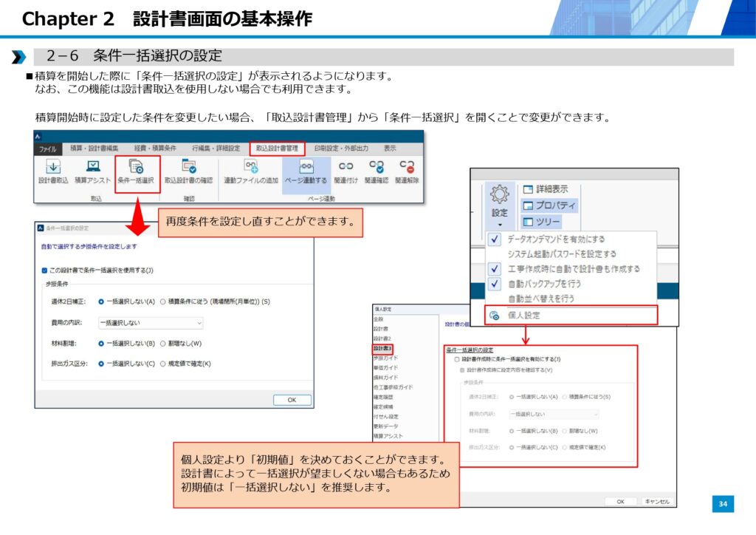Switch to the 取込設計書管理 ribbon tab
756x535 pixels.
(277, 148)
